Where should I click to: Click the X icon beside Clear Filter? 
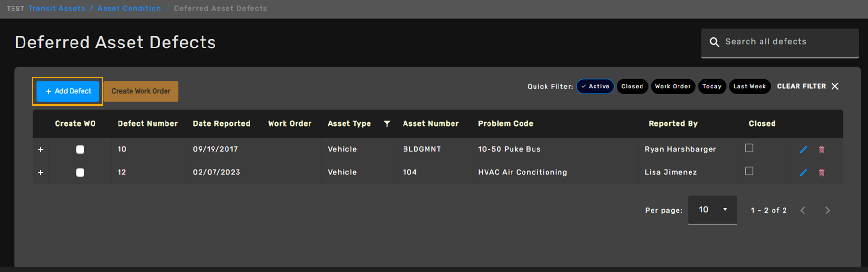tap(835, 86)
